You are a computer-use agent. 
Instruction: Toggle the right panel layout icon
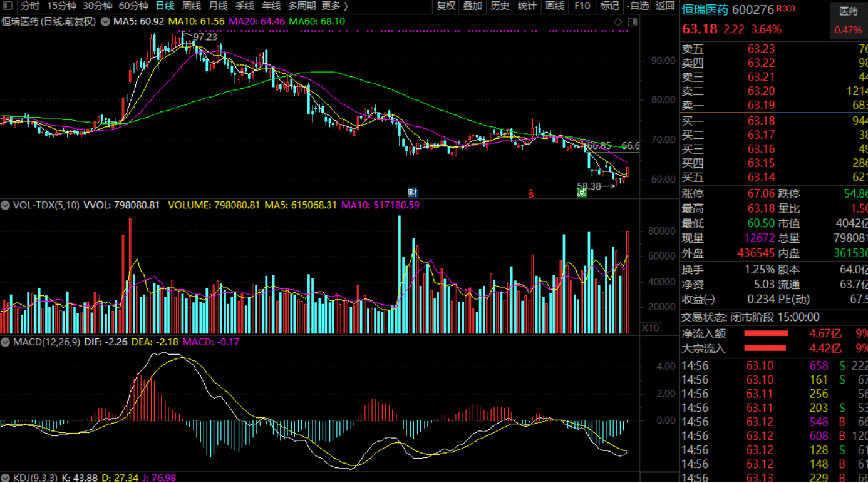pos(632,22)
